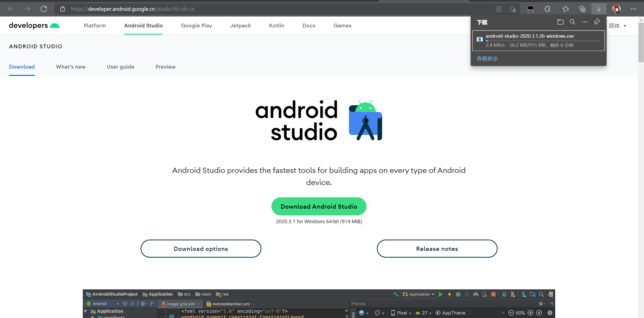Open the Google Play nav item
Image resolution: width=644 pixels, height=318 pixels.
coord(196,26)
